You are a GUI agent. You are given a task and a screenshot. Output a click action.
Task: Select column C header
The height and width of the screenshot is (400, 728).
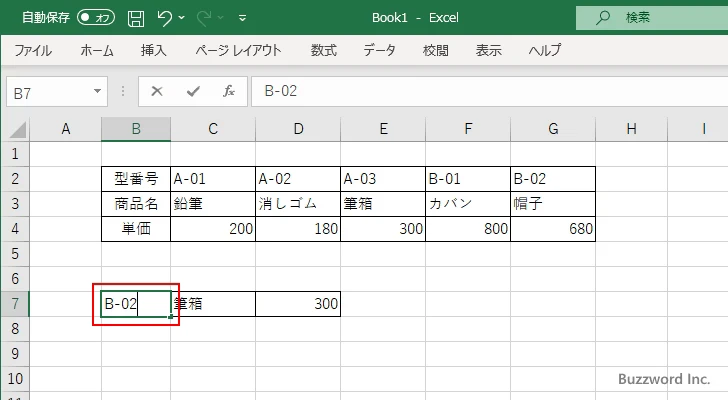pyautogui.click(x=213, y=129)
